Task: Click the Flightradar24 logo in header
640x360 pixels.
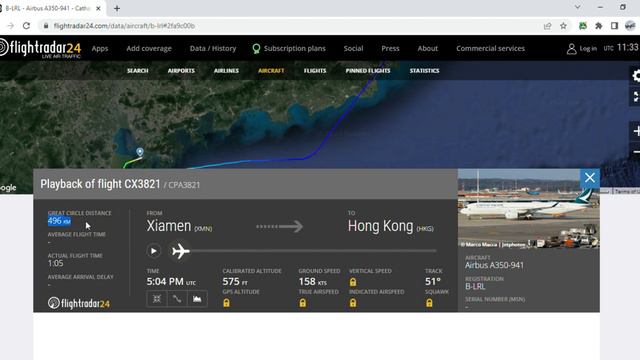Action: click(40, 48)
